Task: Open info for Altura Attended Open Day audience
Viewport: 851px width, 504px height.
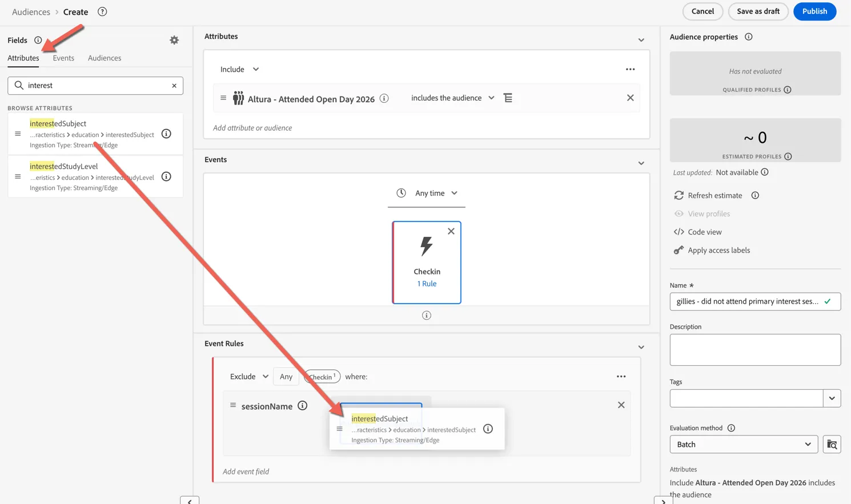Action: point(384,98)
